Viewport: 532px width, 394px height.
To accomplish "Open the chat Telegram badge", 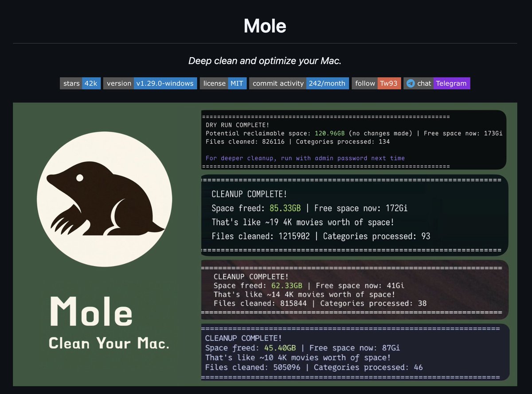I will 437,83.
